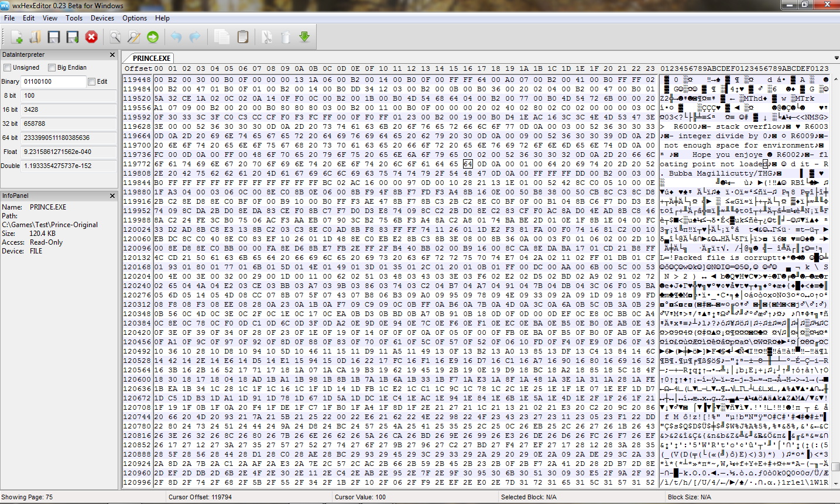This screenshot has width=840, height=504.
Task: Tick the Edit checkbox beside Binary
Action: 91,82
